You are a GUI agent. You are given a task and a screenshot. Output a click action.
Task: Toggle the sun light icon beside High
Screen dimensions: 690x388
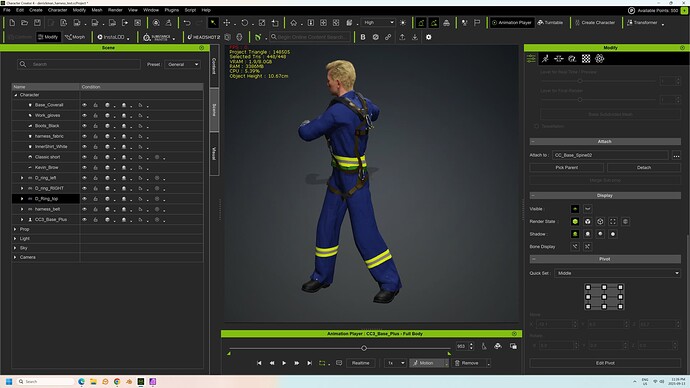[403, 22]
